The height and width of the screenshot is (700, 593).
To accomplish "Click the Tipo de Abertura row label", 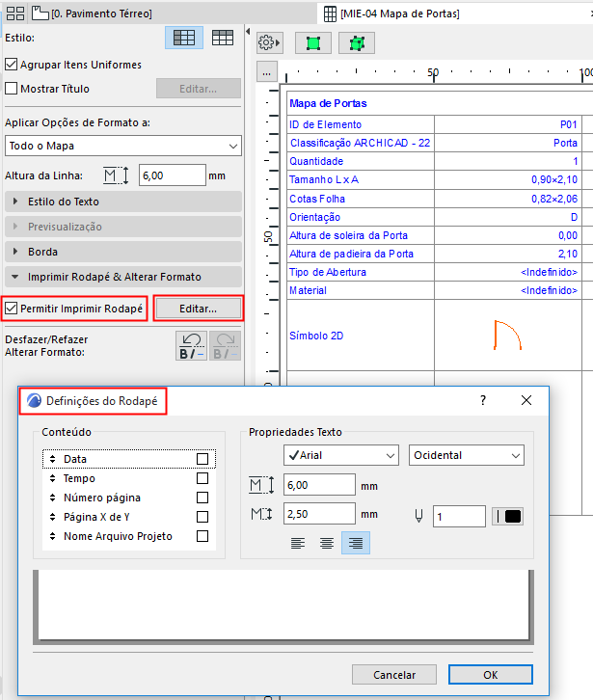I will click(328, 272).
